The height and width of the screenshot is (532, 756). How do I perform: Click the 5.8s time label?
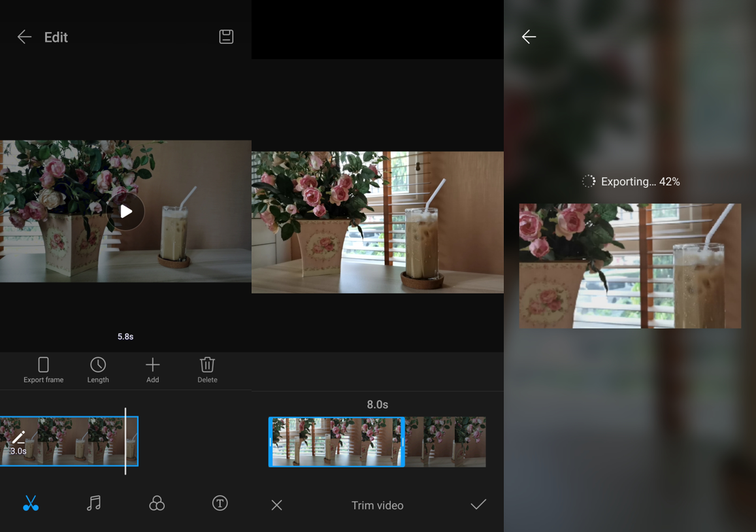(125, 337)
